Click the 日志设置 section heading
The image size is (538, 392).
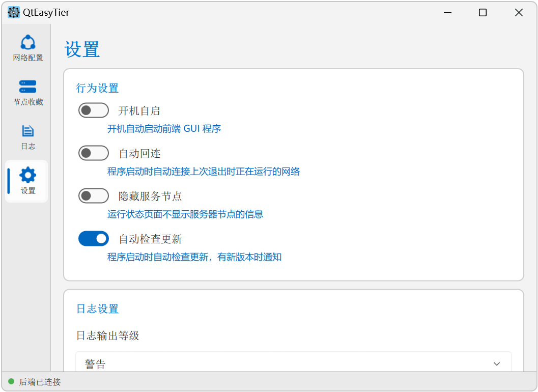[97, 309]
